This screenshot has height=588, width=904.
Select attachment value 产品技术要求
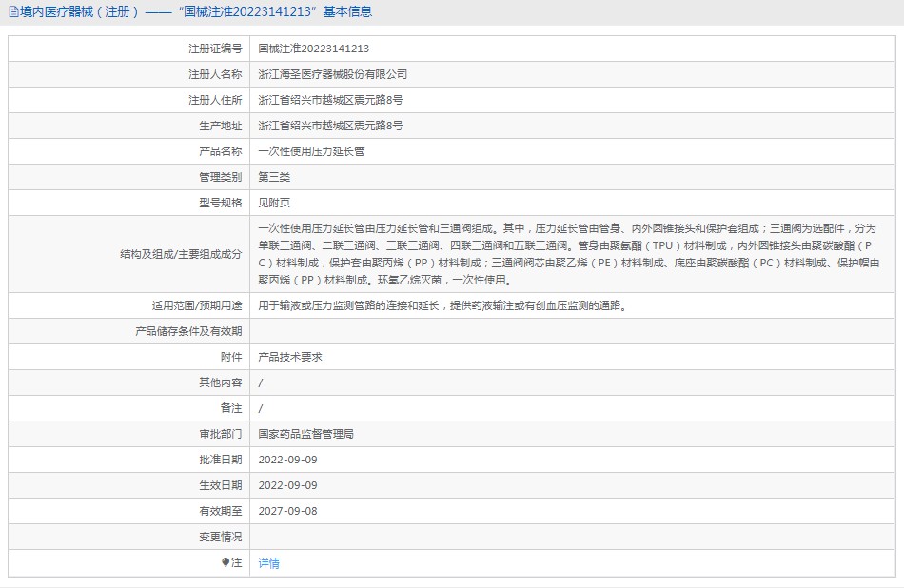tap(290, 357)
